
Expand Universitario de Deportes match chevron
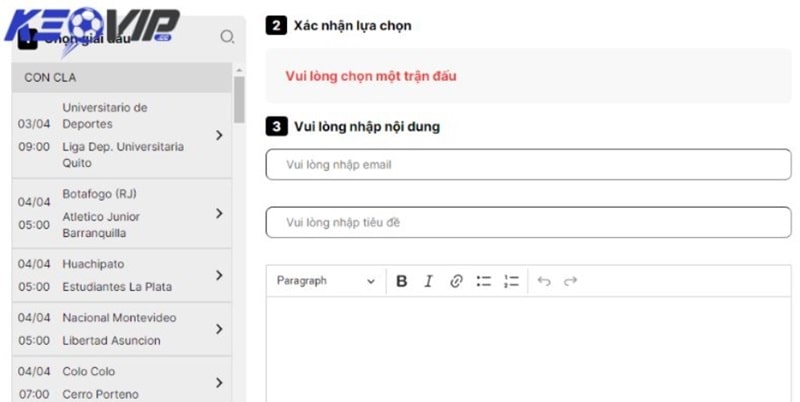[219, 135]
